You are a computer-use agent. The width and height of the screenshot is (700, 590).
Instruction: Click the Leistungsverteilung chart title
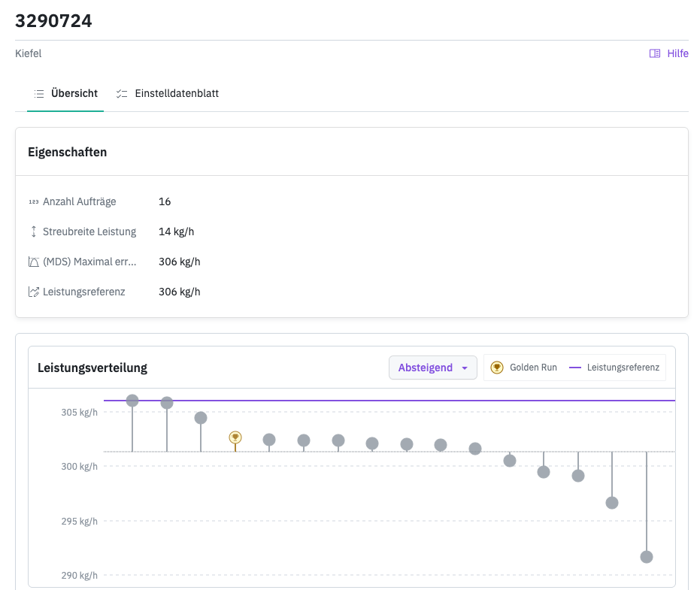(92, 368)
